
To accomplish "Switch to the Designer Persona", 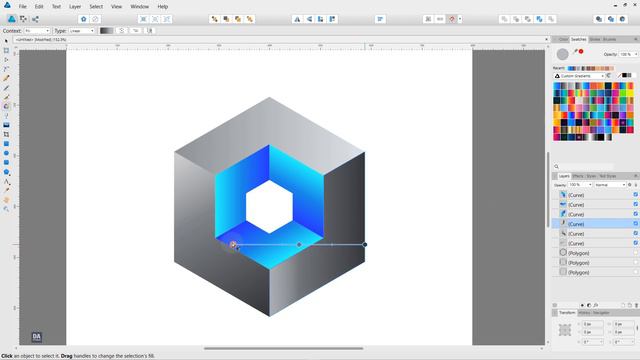I will (12, 19).
